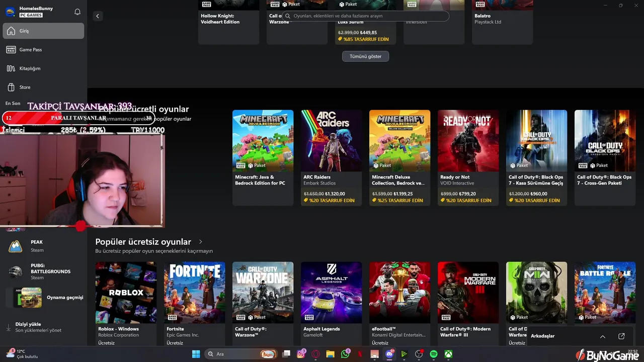The image size is (644, 362).
Task: Open notifications bell next to HomelesBunny
Action: 77,12
